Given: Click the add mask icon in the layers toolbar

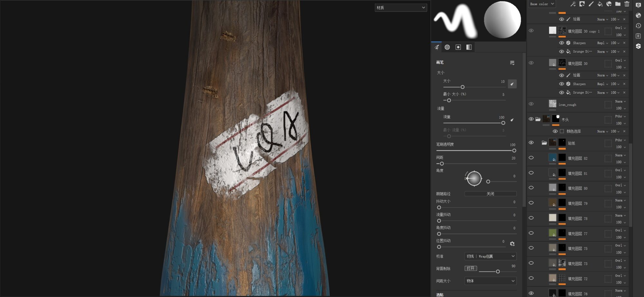Looking at the screenshot, I should pos(582,4).
